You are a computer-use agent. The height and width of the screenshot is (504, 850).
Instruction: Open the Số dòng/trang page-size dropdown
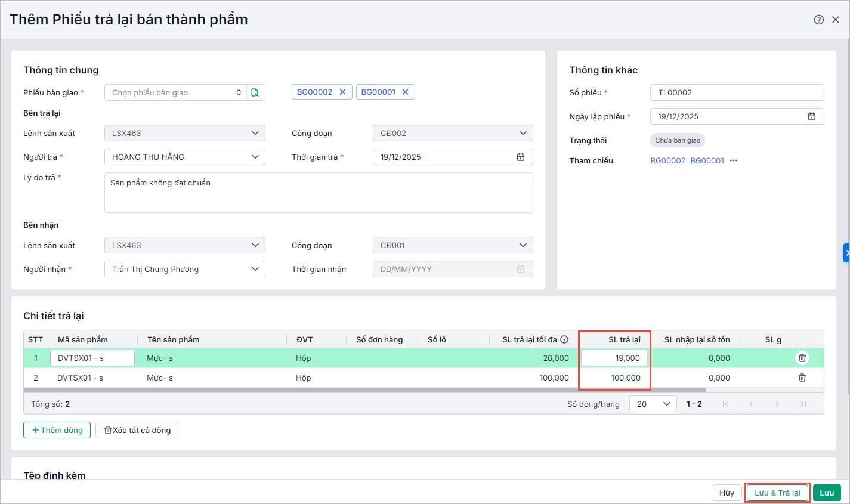pyautogui.click(x=653, y=404)
